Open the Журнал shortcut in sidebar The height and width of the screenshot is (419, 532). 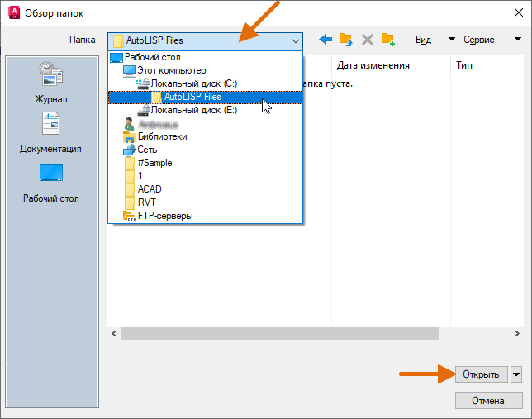51,83
